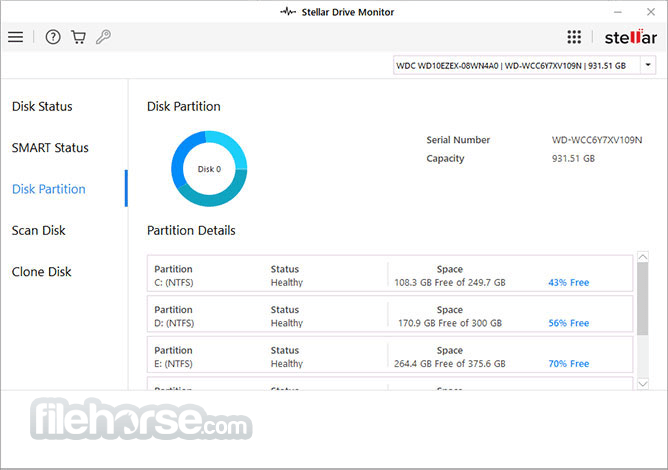Go to the Scan Disk tab

[38, 230]
